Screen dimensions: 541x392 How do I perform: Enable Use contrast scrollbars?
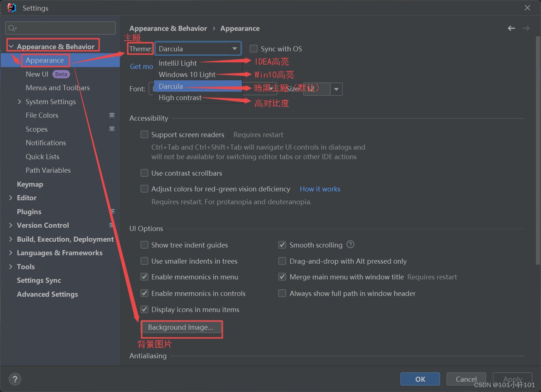(144, 173)
